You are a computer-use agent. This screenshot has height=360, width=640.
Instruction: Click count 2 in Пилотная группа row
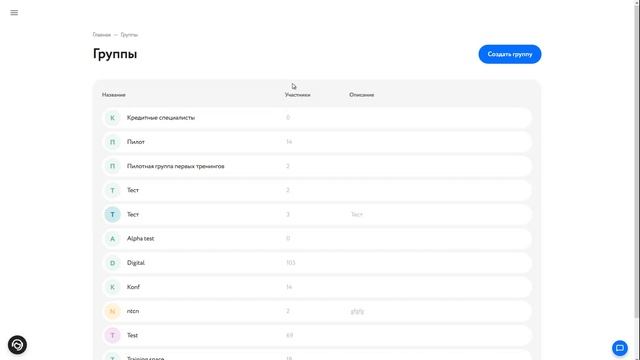(288, 166)
